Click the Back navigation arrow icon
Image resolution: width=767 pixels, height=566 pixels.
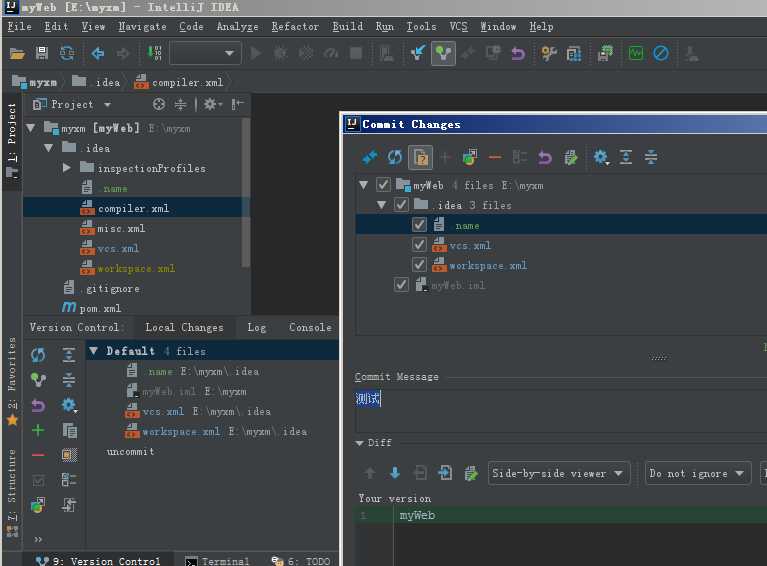click(x=98, y=53)
